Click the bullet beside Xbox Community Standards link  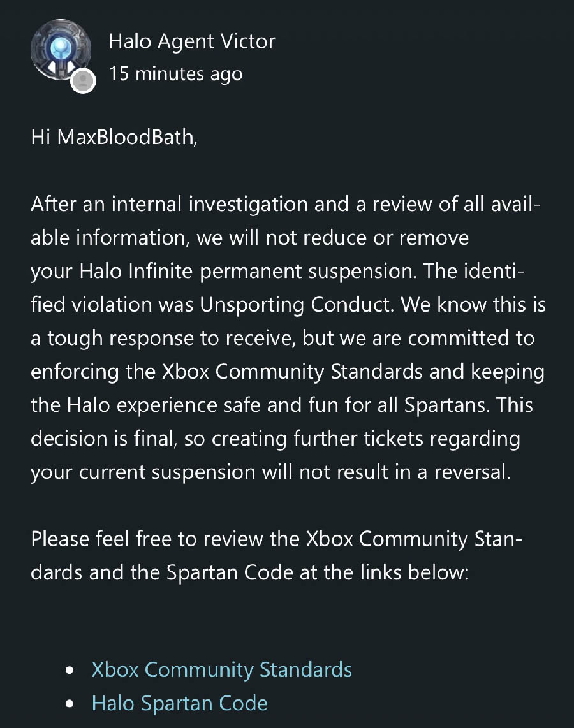click(70, 671)
